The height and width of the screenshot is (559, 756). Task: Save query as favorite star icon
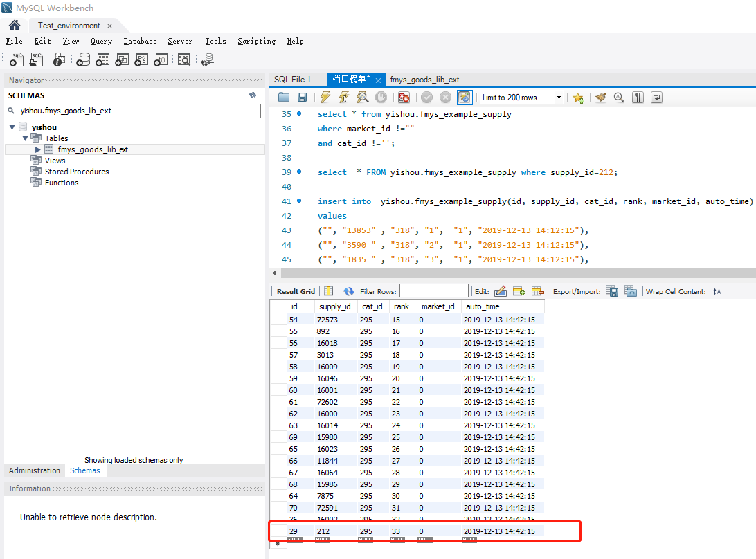(x=579, y=98)
